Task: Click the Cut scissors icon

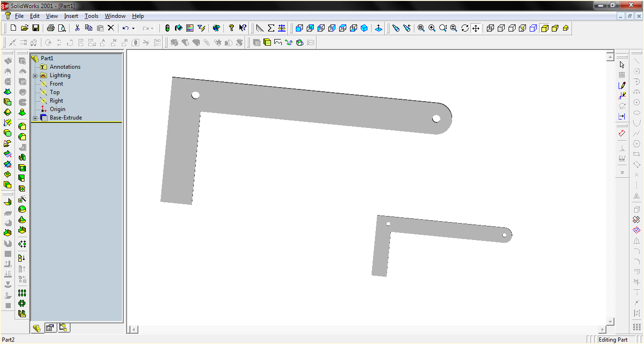Action: tap(77, 28)
